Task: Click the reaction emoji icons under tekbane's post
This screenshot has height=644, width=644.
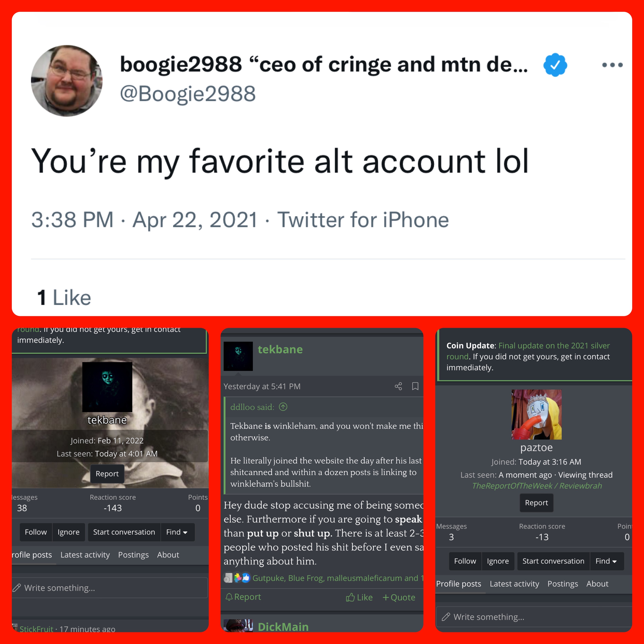Action: (237, 578)
